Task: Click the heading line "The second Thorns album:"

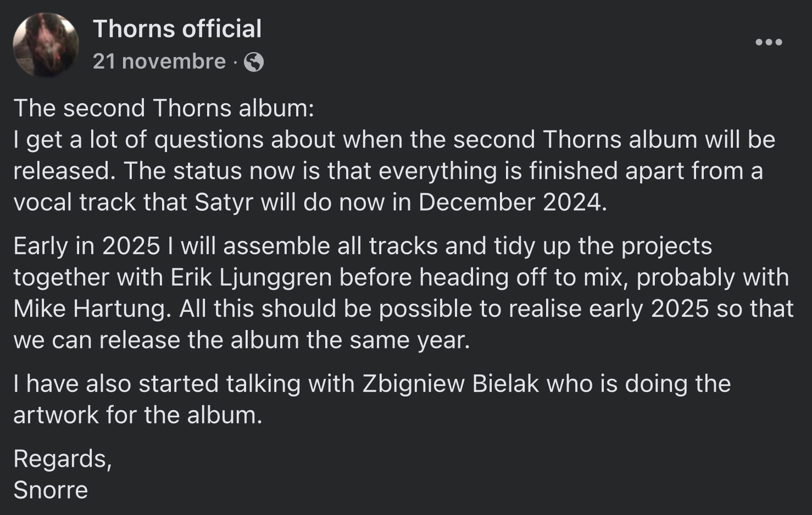Action: point(164,108)
